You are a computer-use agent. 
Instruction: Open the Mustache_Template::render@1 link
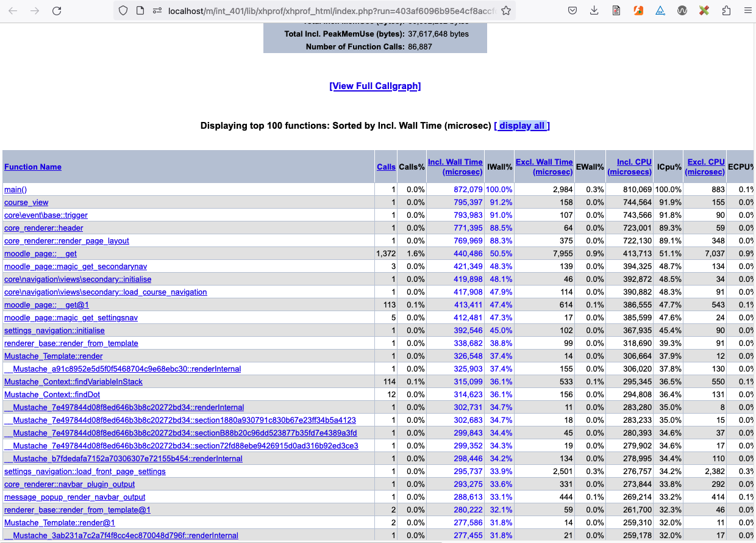60,523
